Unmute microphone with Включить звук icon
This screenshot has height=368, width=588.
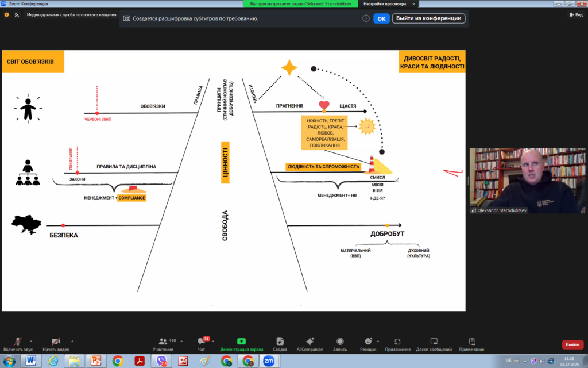click(18, 342)
